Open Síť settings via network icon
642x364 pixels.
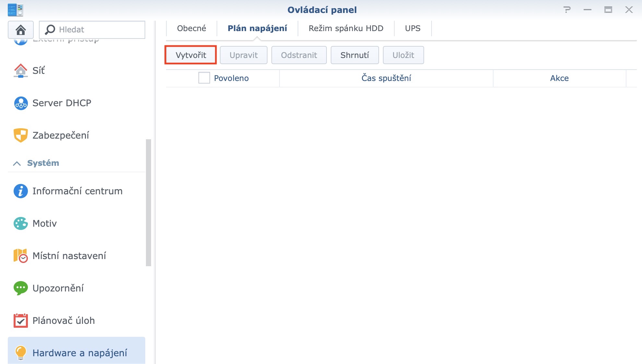pos(20,71)
